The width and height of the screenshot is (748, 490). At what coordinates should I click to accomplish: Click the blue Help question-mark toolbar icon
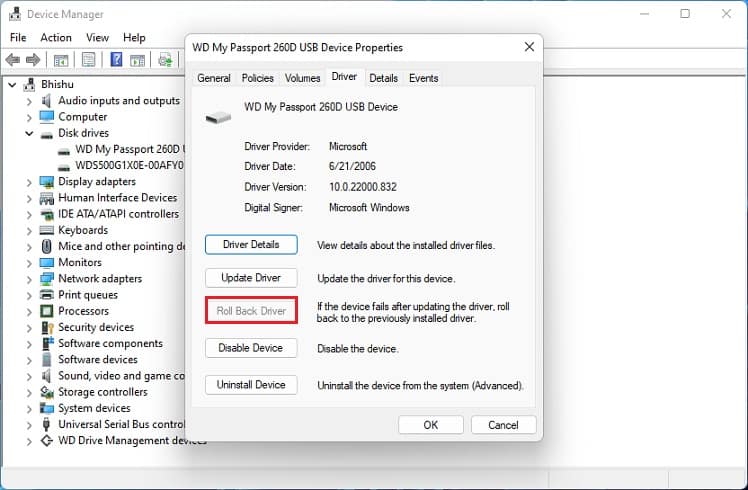[116, 60]
